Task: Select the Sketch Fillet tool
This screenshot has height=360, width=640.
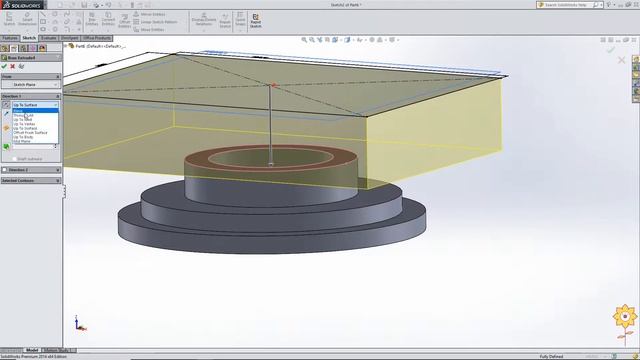Action: (x=67, y=29)
